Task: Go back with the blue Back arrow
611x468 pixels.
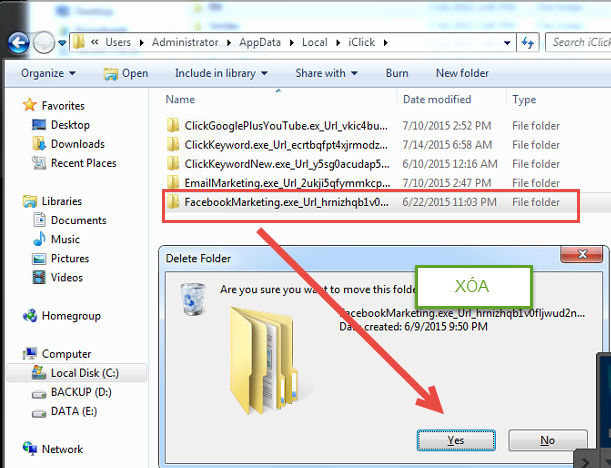Action: (18, 42)
